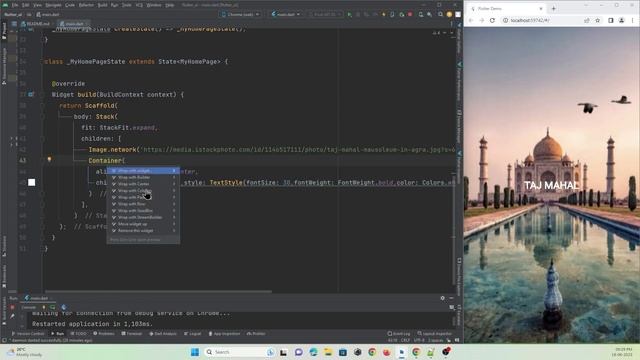
Task: Open the search everywhere magnifier icon
Action: pos(440,14)
